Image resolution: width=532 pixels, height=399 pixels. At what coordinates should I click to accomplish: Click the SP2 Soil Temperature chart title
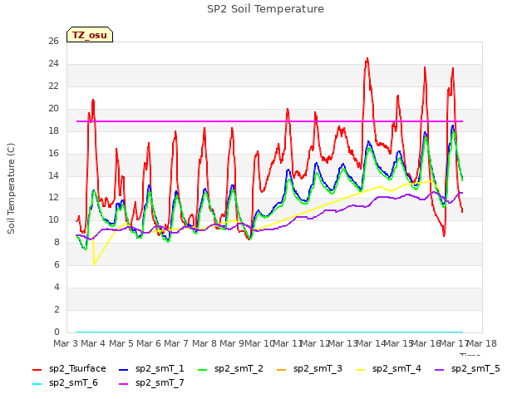click(265, 9)
